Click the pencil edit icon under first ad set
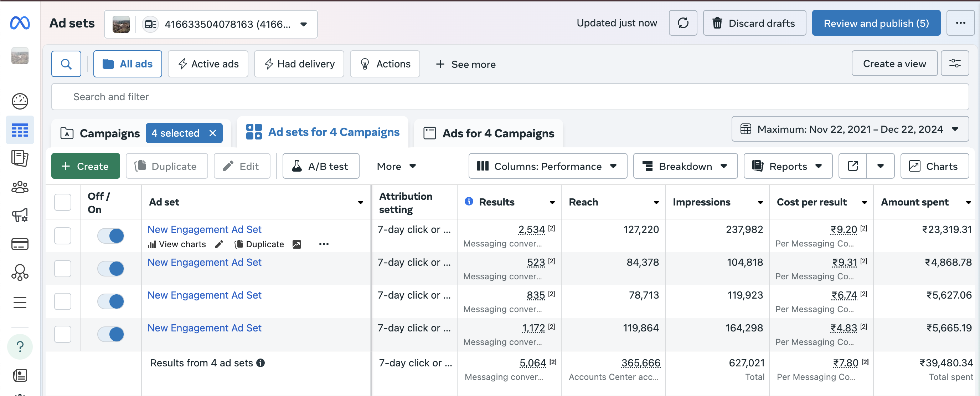 [219, 244]
